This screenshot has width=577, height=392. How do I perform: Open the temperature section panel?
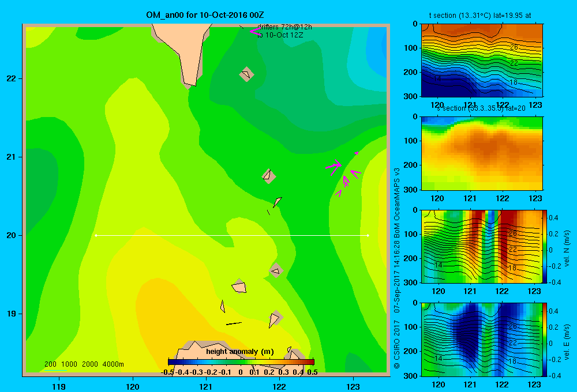pos(482,61)
